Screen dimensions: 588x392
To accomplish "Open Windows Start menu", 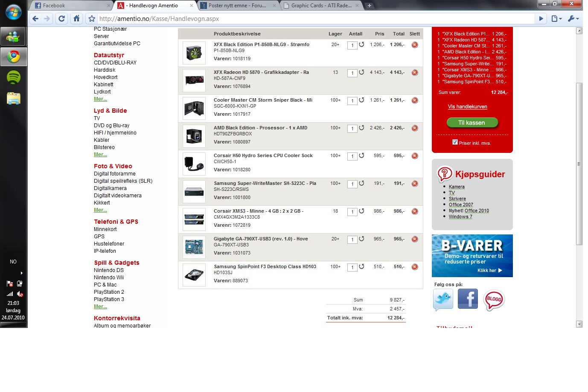I will [14, 12].
